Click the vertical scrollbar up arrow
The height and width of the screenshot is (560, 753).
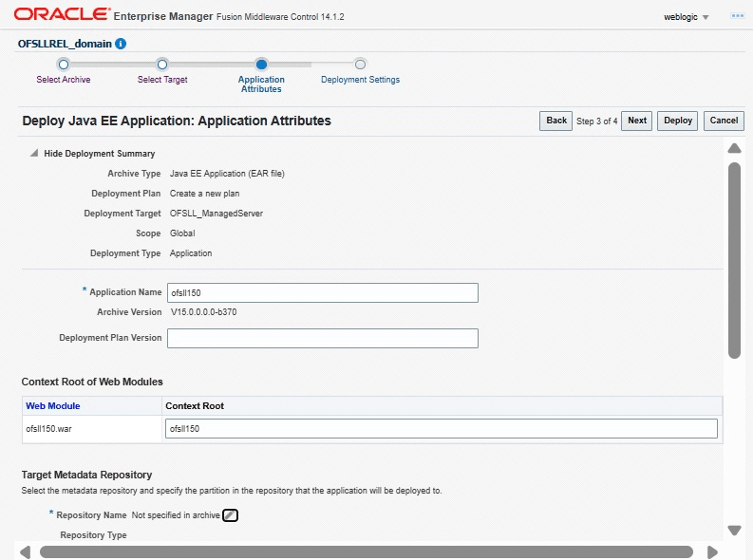[734, 148]
